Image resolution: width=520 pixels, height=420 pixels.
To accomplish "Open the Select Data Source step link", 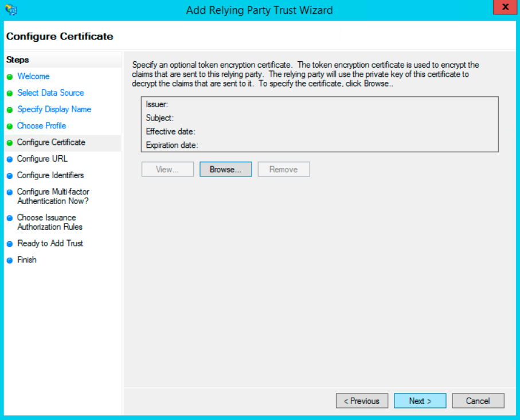I will (x=50, y=93).
